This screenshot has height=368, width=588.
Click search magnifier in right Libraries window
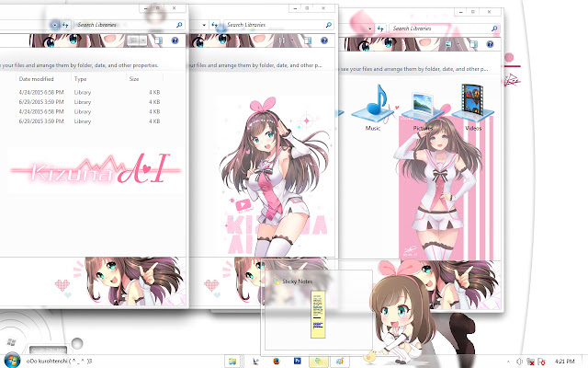pyautogui.click(x=494, y=29)
